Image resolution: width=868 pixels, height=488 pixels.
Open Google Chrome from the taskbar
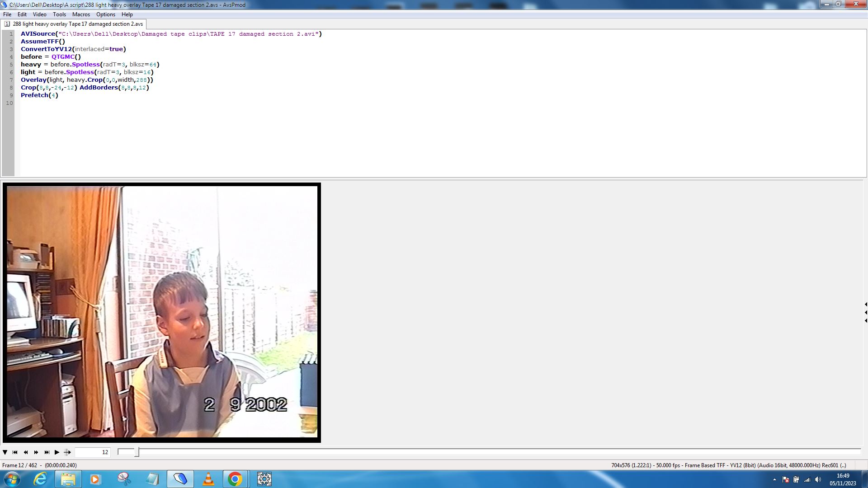tap(235, 479)
